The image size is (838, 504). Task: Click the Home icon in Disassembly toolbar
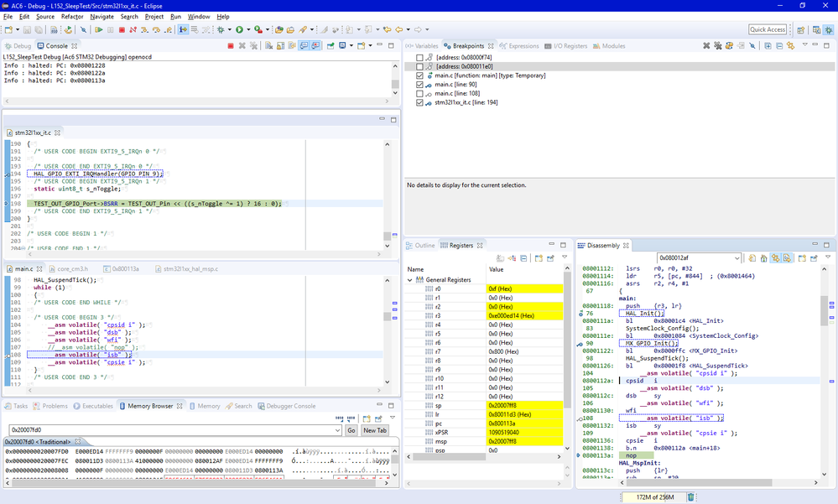[763, 258]
